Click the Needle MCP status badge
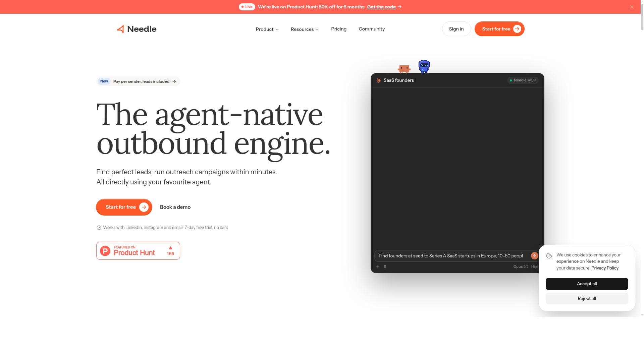The width and height of the screenshot is (644, 362). pyautogui.click(x=523, y=80)
